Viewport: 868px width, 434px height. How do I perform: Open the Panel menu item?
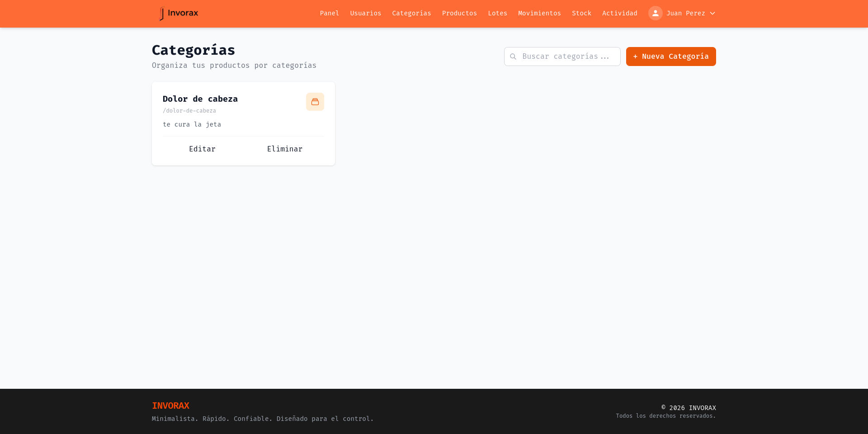pyautogui.click(x=330, y=13)
